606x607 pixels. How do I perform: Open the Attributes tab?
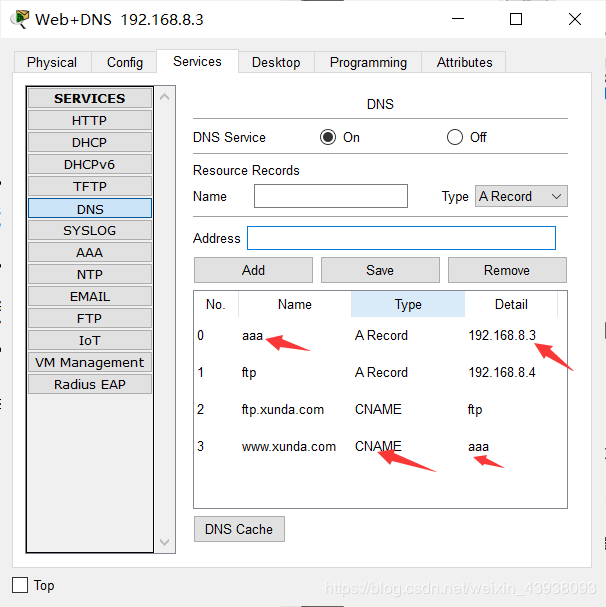click(464, 62)
